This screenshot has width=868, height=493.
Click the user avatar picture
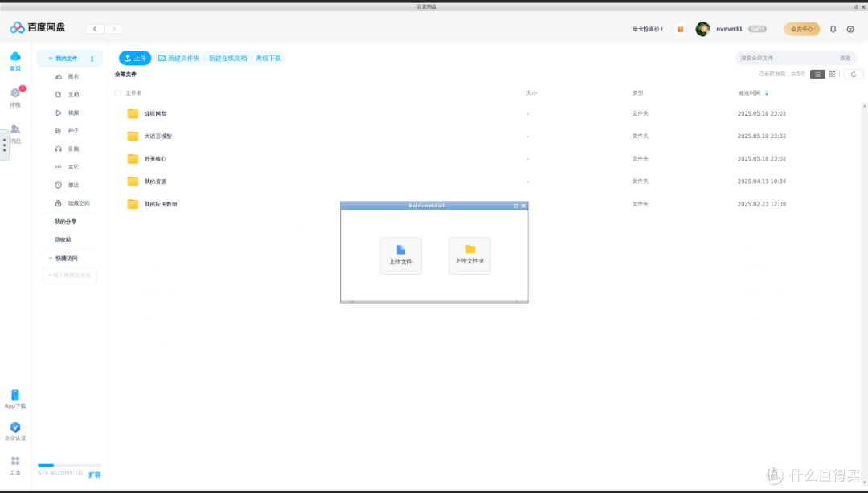[703, 29]
